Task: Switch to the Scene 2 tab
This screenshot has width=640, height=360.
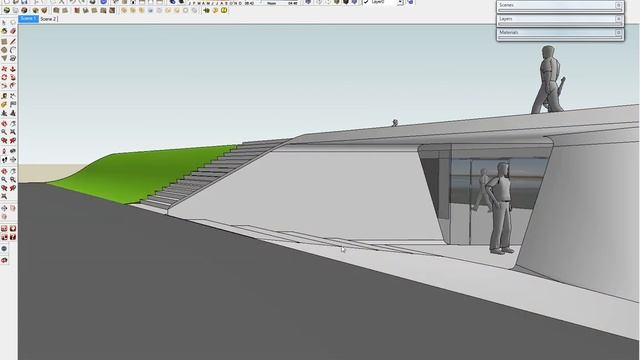Action: [48, 19]
